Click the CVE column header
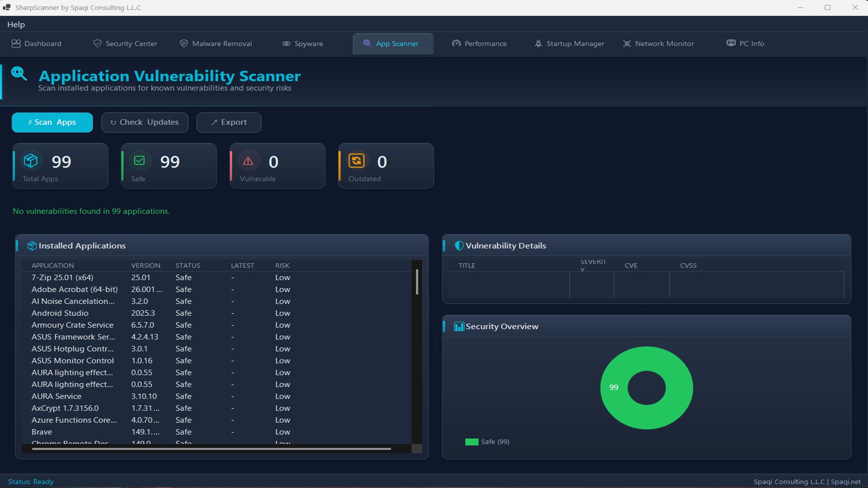Screen dimensions: 868x488 tap(631, 265)
